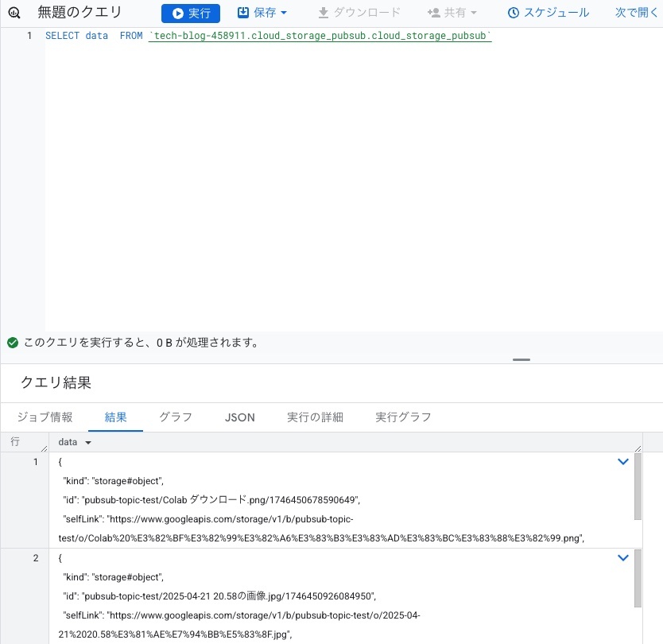Click the クエリ結果 heading
The height and width of the screenshot is (644, 663).
(x=56, y=382)
